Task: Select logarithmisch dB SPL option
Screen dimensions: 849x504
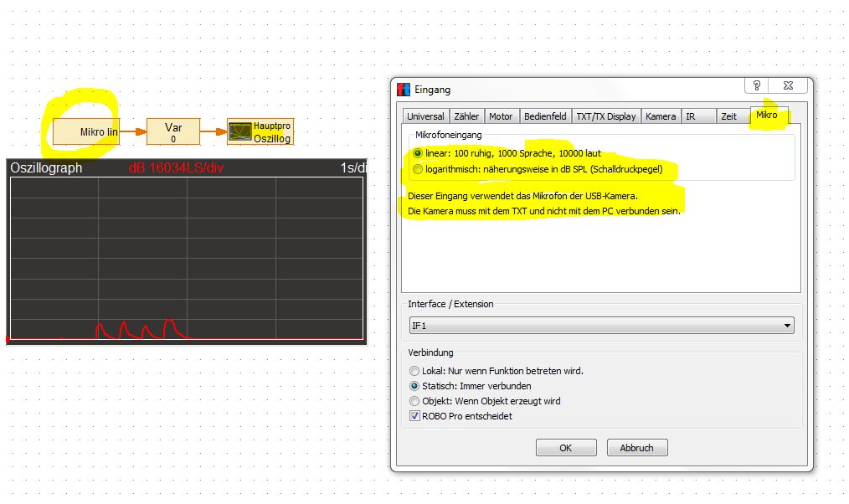Action: (418, 170)
